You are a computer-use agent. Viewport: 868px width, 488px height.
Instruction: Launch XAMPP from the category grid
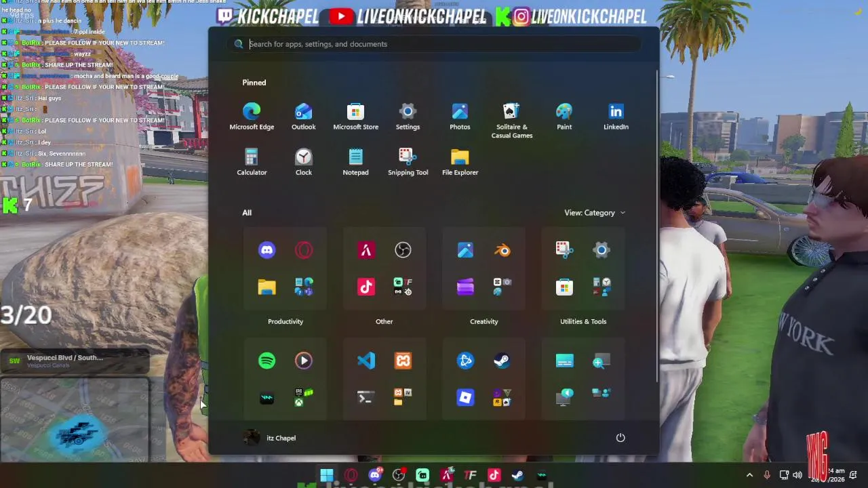click(x=403, y=361)
